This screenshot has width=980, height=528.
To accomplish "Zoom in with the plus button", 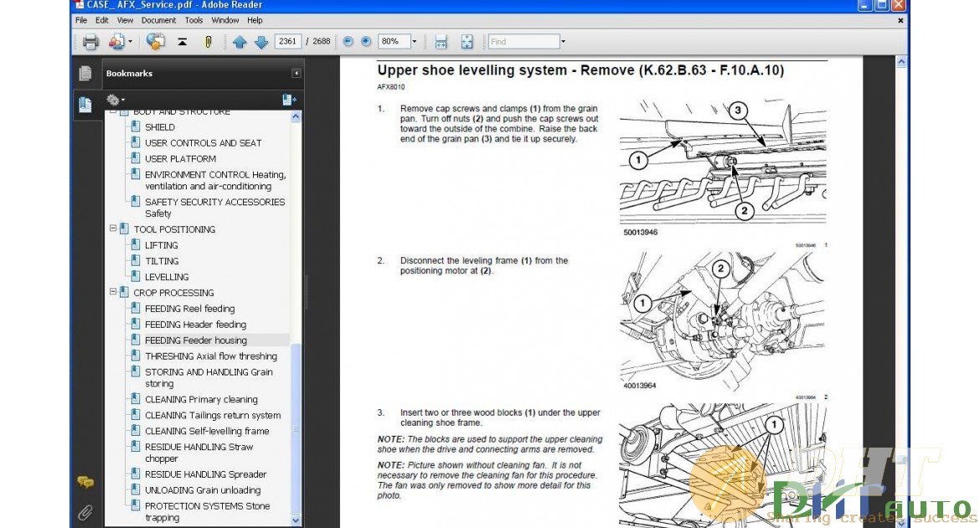I will click(366, 41).
